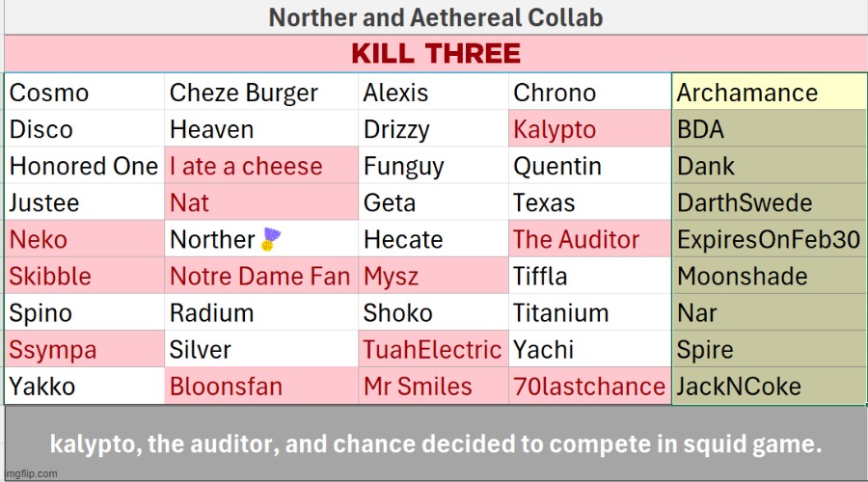Click the Honored One cell
The height and width of the screenshot is (482, 868).
[x=84, y=166]
